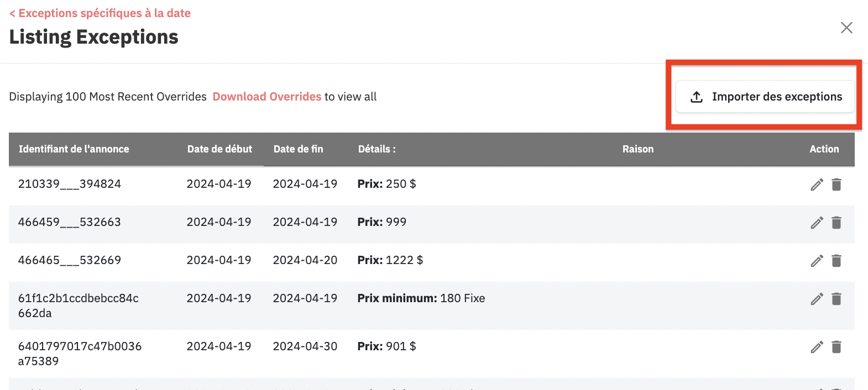Edit the 210339___394824 exception row

tap(817, 185)
